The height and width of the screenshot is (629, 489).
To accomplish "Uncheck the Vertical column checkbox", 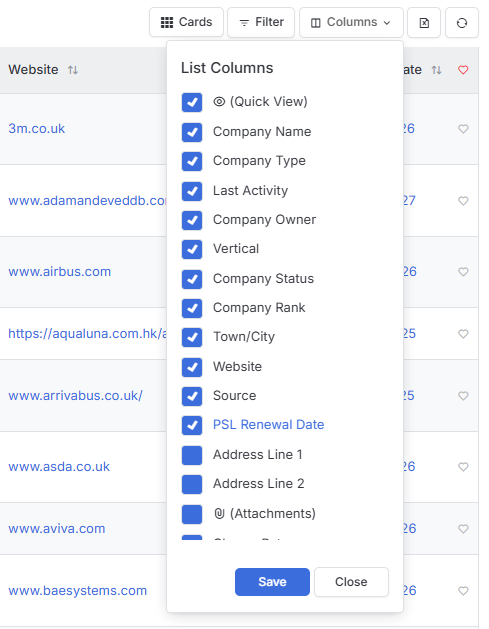I will click(x=192, y=249).
